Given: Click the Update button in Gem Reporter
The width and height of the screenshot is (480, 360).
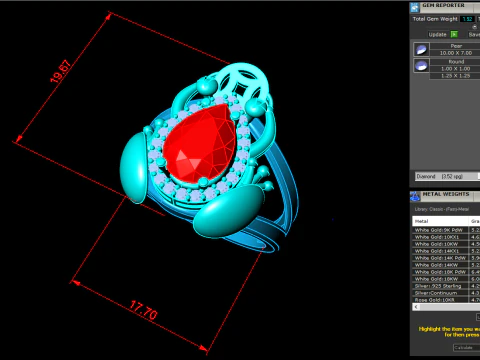Looking at the screenshot, I should [x=437, y=34].
